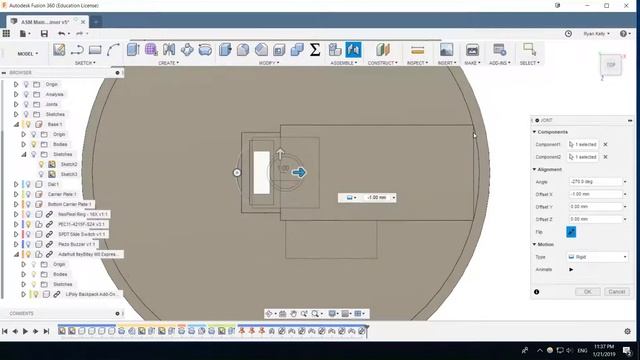The image size is (640, 360).
Task: Collapse the Base:1 component node
Action: pyautogui.click(x=16, y=124)
